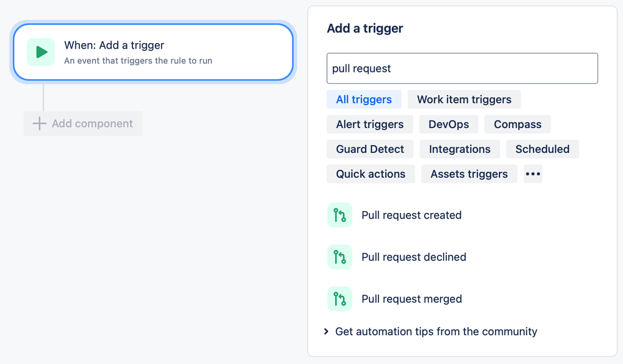Enable the Alert triggers filter

pyautogui.click(x=370, y=124)
